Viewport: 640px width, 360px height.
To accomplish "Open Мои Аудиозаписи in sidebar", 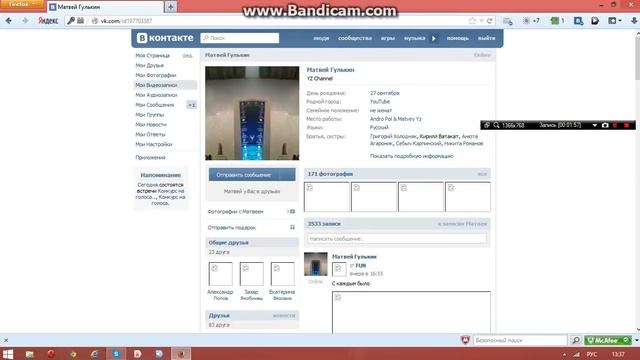I will tap(156, 95).
